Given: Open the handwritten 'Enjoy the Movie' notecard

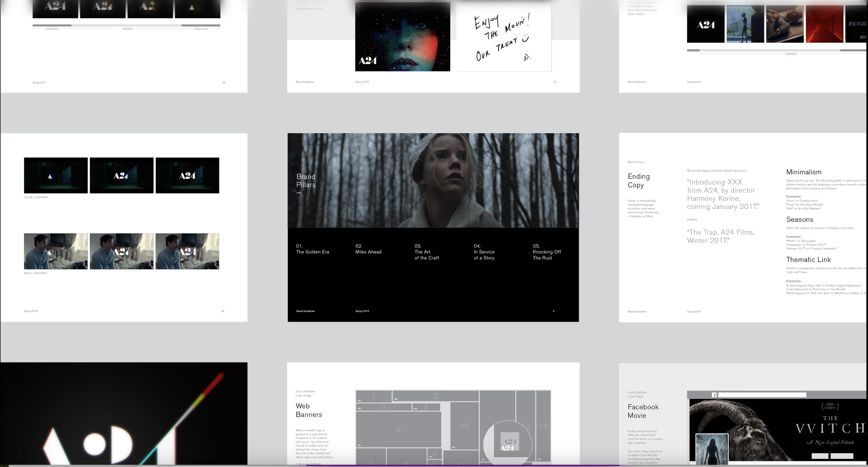Looking at the screenshot, I should coord(504,37).
